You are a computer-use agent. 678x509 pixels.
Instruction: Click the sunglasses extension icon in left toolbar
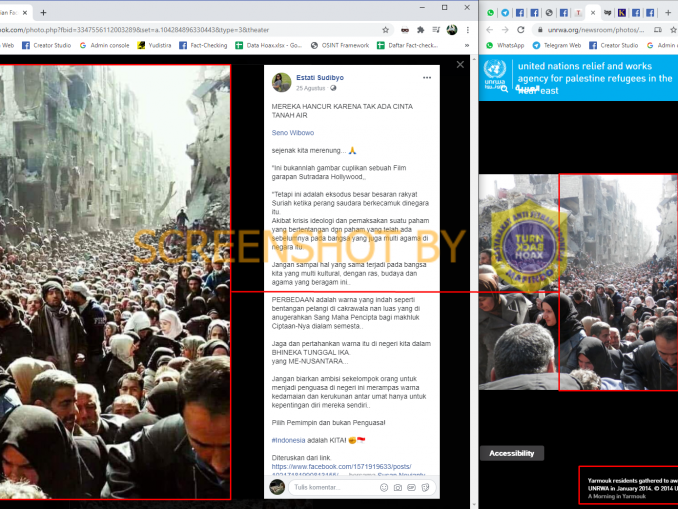(405, 30)
